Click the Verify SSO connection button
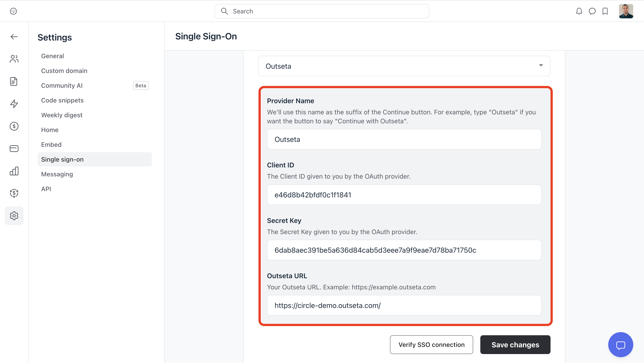 431,345
